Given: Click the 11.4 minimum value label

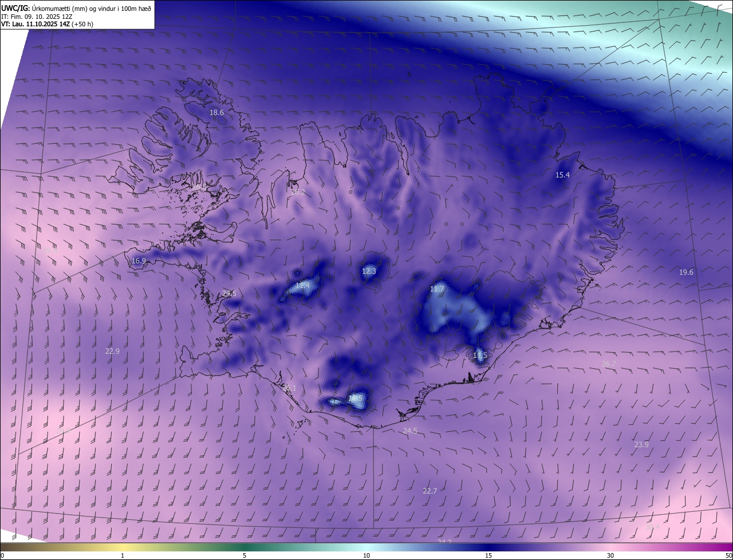Looking at the screenshot, I should click(x=302, y=285).
